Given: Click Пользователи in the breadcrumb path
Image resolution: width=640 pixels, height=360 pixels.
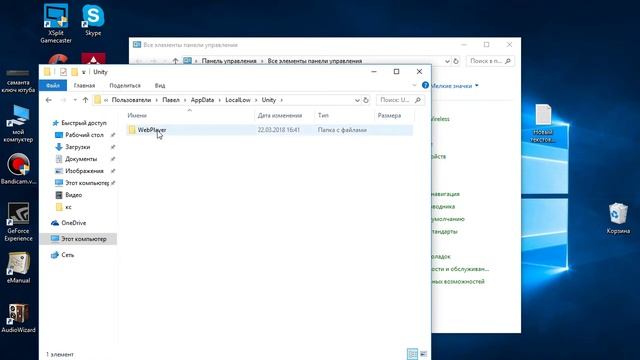Looking at the screenshot, I should point(131,100).
